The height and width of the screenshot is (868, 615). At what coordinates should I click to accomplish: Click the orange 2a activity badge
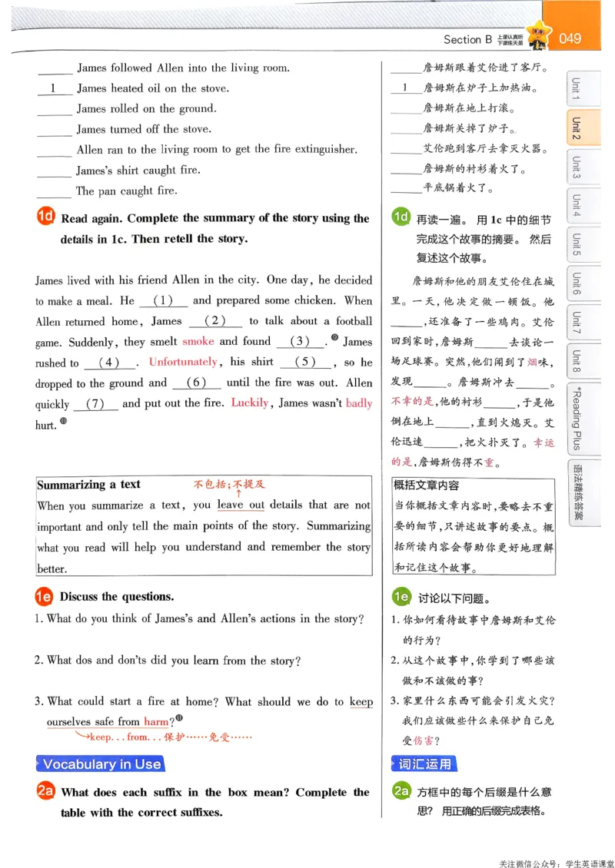pos(44,792)
